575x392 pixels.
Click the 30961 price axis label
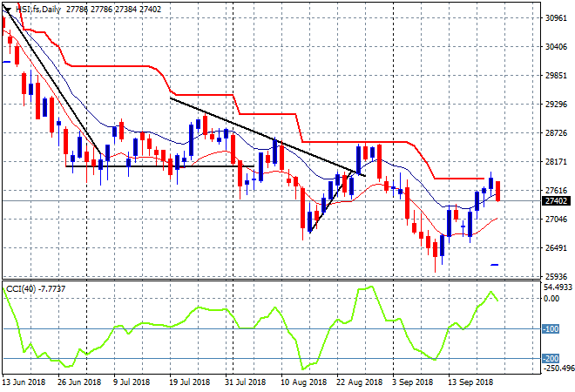click(556, 17)
